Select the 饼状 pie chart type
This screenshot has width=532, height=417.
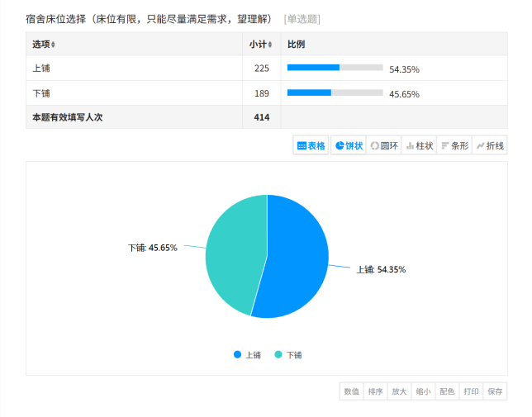[x=349, y=145]
